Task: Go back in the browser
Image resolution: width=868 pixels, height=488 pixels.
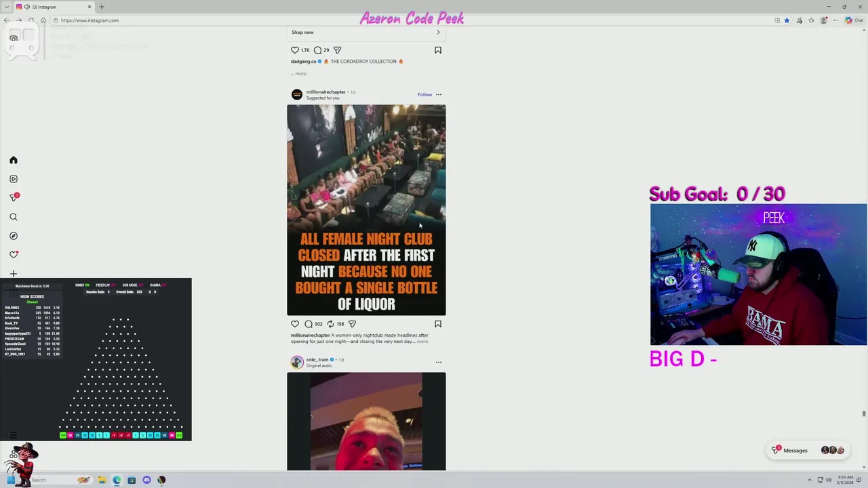Action: click(x=7, y=20)
